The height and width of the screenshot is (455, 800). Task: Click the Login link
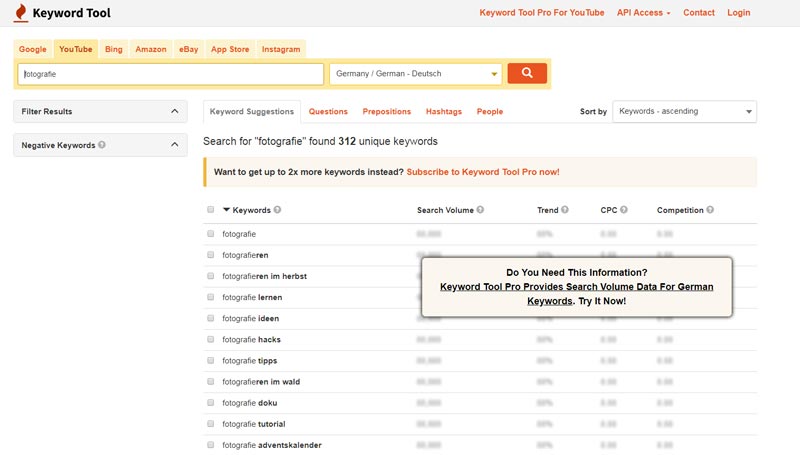click(739, 13)
